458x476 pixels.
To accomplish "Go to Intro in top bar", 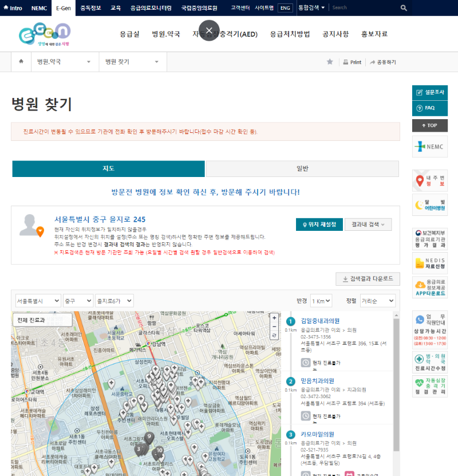I will coord(13,8).
